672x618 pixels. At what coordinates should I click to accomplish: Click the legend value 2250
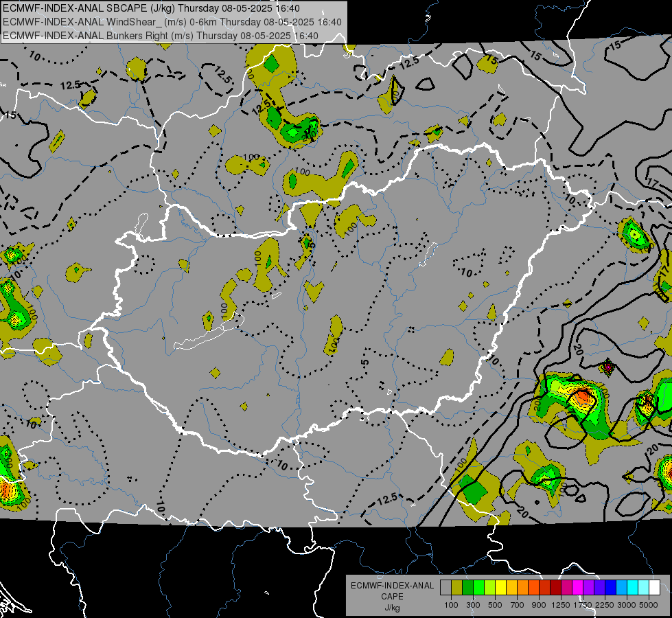[x=605, y=605]
